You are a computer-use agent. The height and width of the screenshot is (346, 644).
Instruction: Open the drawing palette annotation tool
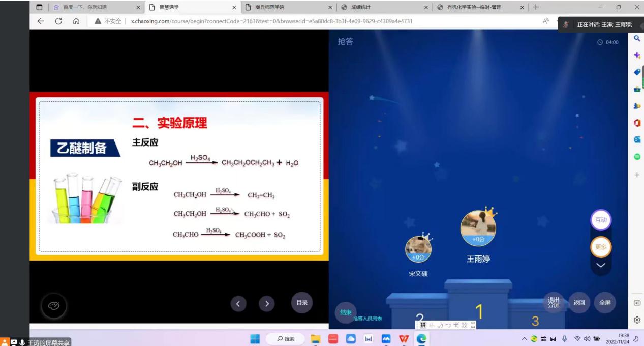pos(53,306)
